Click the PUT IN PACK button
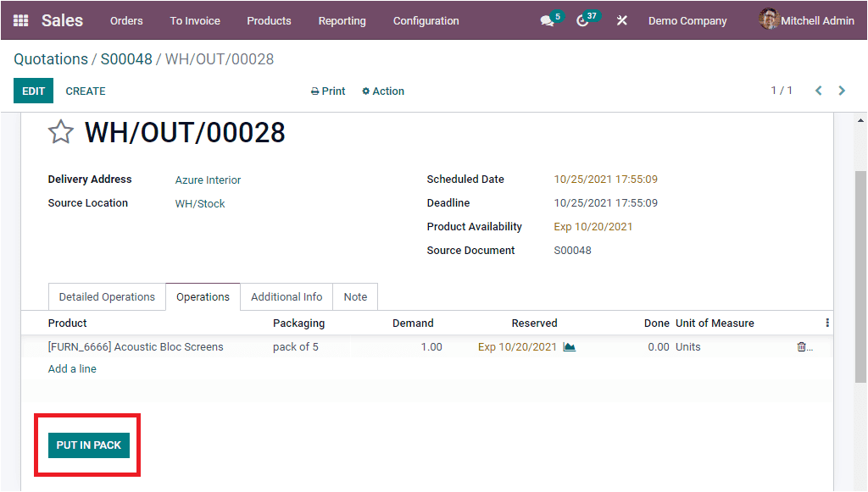This screenshot has height=492, width=868. [87, 444]
